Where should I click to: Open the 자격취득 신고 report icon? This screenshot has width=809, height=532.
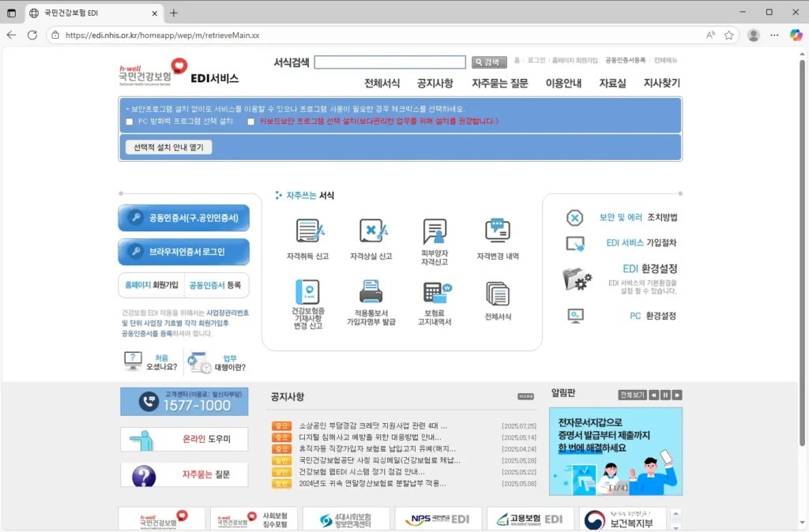click(x=308, y=231)
